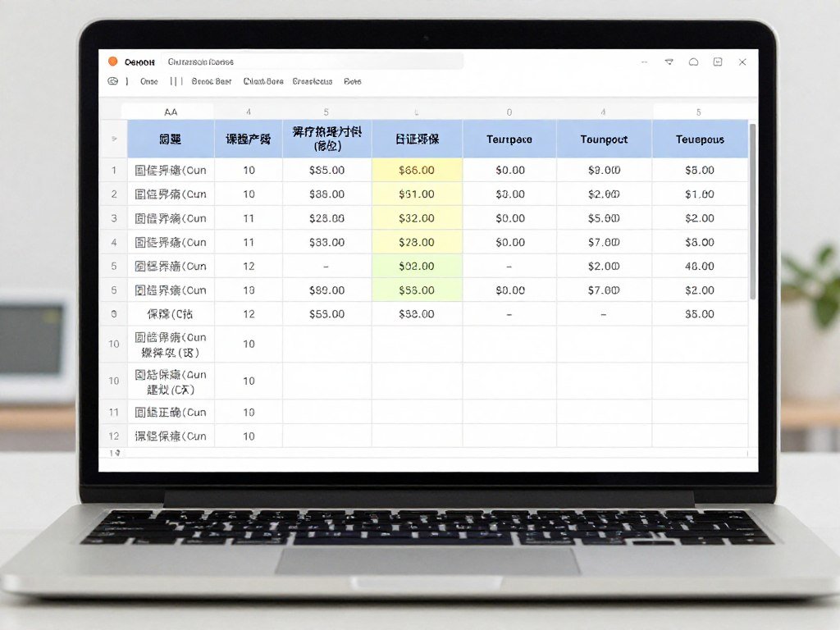
Task: Click the select-all corner arrow of table
Action: click(x=113, y=139)
